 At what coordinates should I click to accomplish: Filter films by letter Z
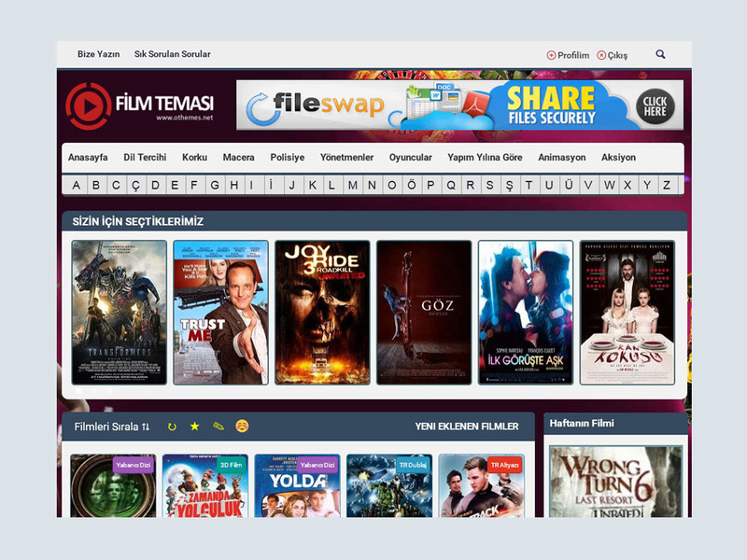(667, 185)
